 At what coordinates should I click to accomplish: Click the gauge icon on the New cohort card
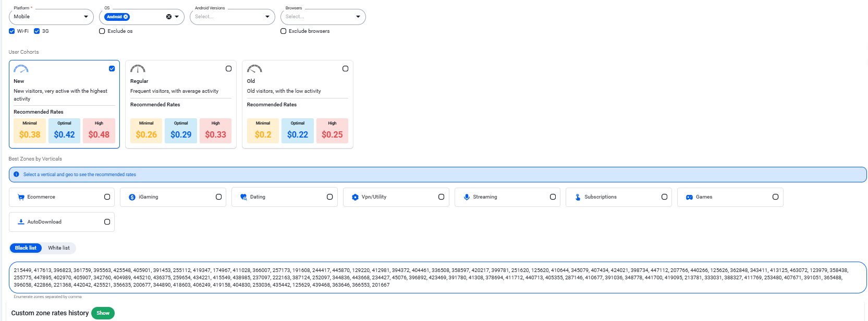[x=21, y=69]
